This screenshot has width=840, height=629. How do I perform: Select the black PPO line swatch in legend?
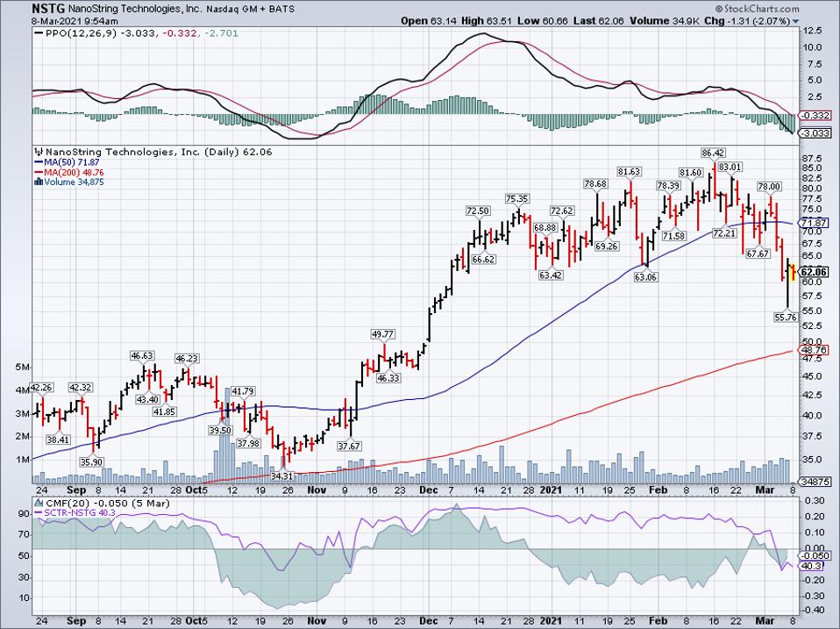tap(39, 33)
